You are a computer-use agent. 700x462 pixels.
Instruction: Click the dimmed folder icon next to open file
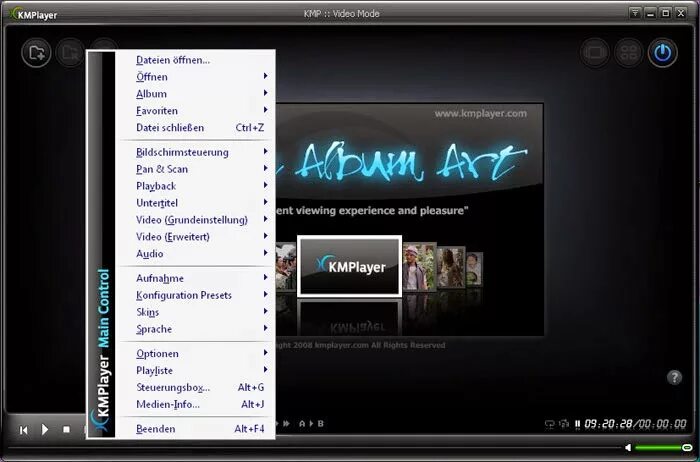click(x=70, y=53)
